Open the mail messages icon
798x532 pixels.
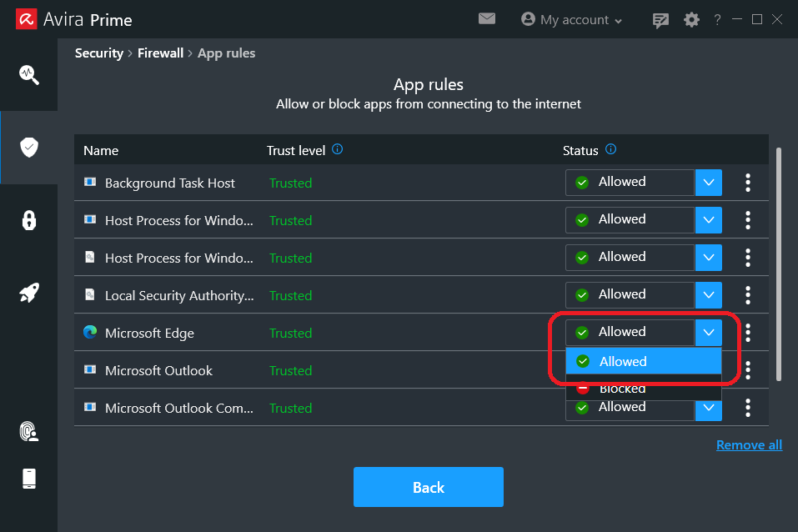tap(486, 19)
